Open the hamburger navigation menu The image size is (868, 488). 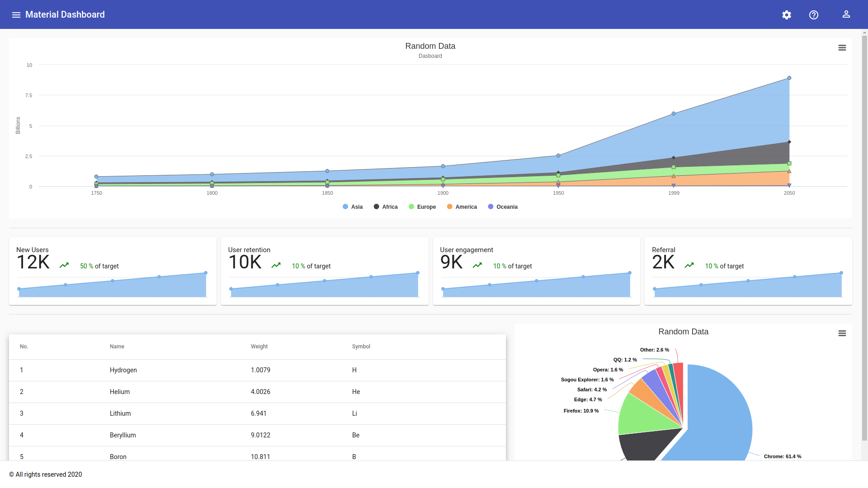pyautogui.click(x=16, y=15)
